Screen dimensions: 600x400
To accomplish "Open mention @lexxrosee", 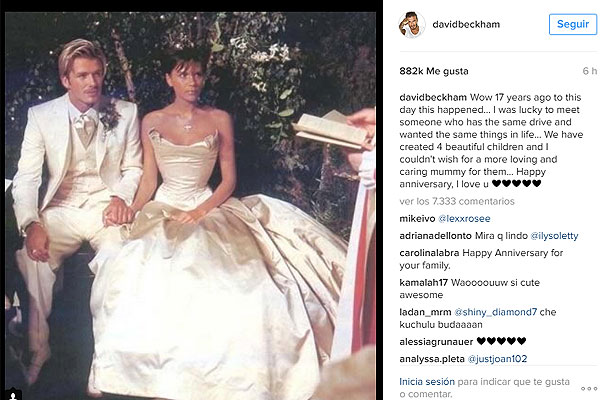I will tap(464, 219).
